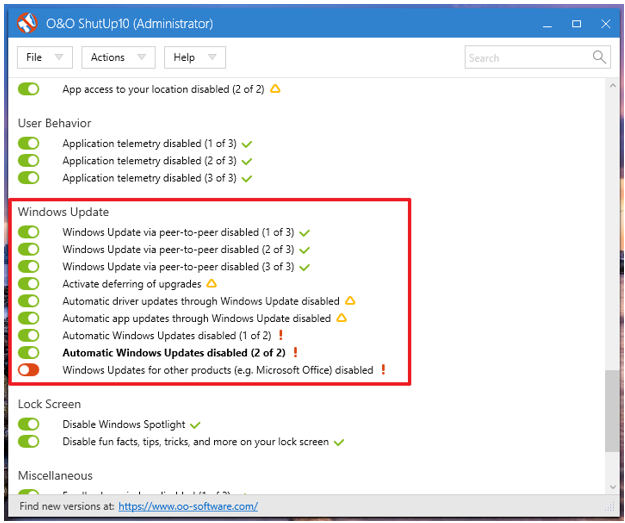Click the search magnifier icon
Viewport: 625px width, 523px height.
coord(599,57)
